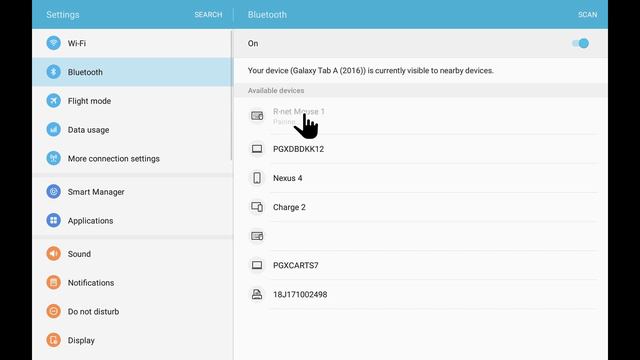Open Display settings

tap(132, 340)
